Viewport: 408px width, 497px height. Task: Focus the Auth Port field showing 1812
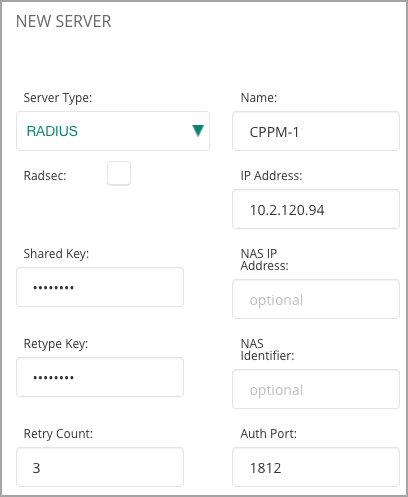(x=316, y=467)
